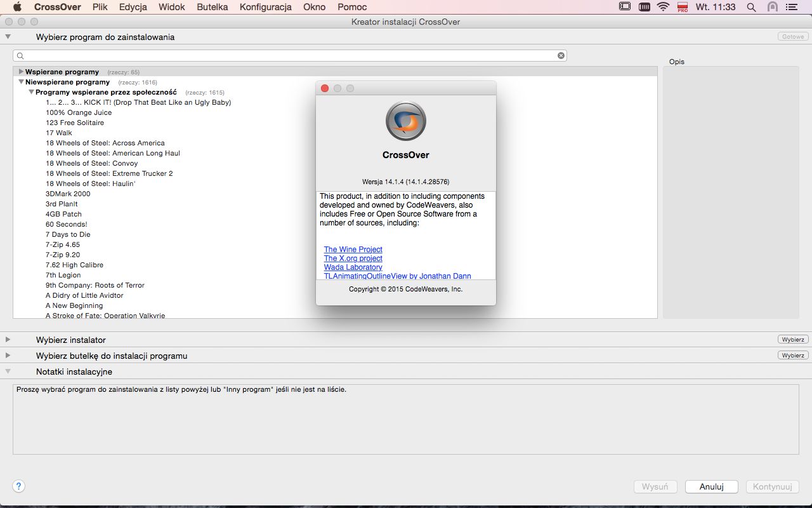The width and height of the screenshot is (812, 508).
Task: Open 'TLAnimatingOutlineView by Jonathan Dann' link
Action: coord(398,276)
